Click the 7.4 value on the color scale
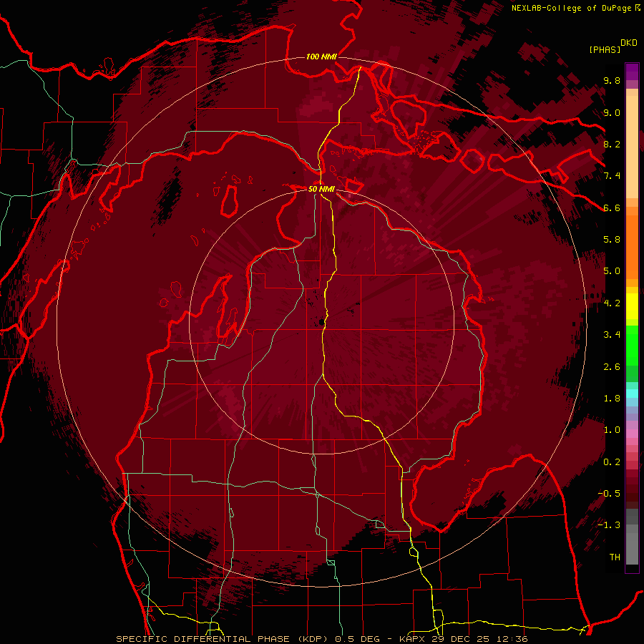The height and width of the screenshot is (644, 644). 612,176
